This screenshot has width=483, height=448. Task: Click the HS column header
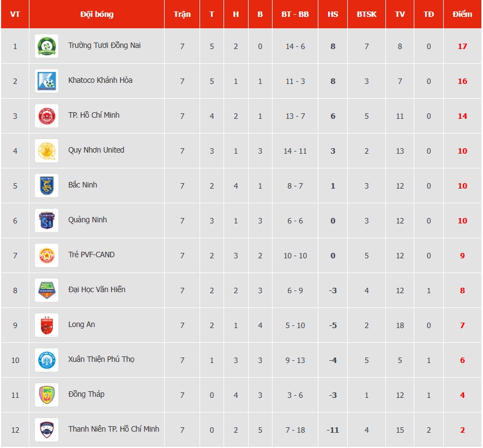333,14
